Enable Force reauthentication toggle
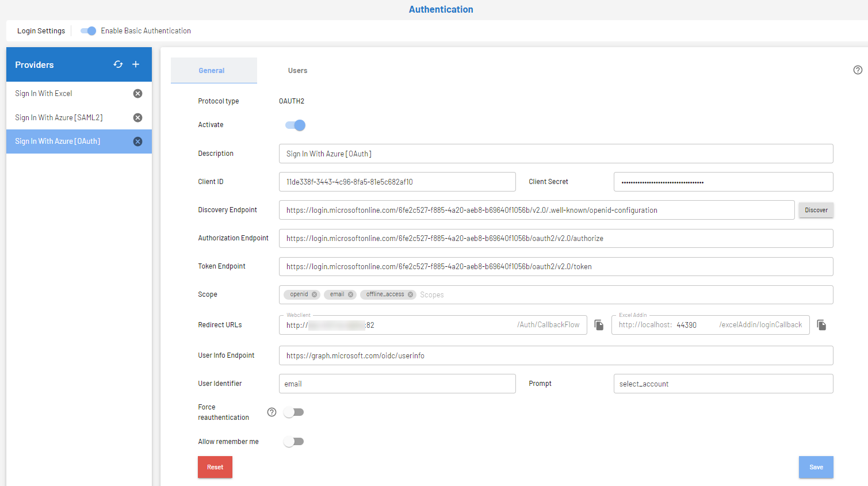The image size is (868, 486). coord(294,412)
